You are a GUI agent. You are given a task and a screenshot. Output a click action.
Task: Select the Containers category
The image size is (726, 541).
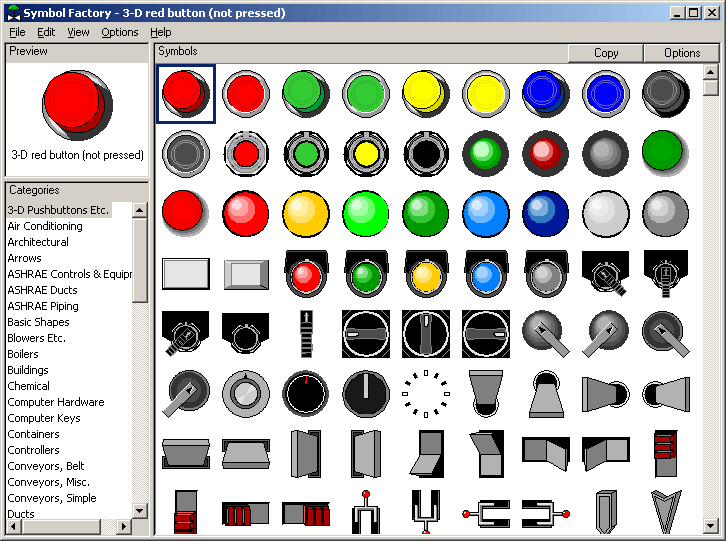point(33,434)
